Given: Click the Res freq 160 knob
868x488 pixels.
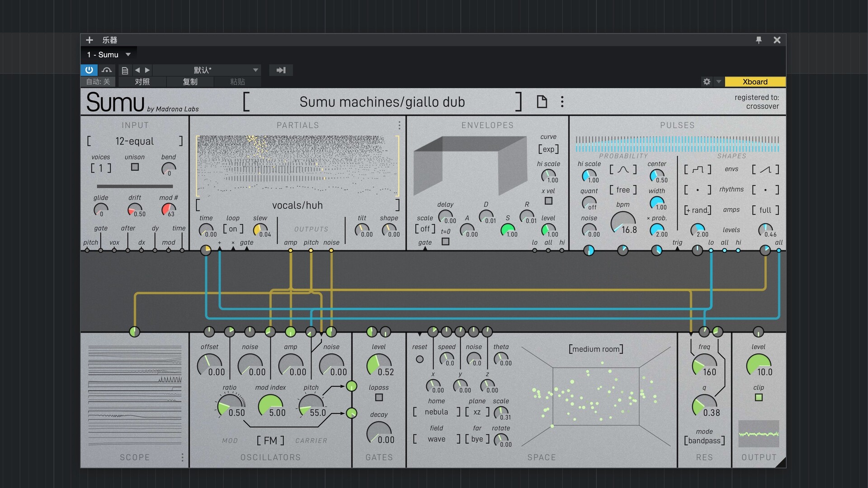Looking at the screenshot, I should pyautogui.click(x=704, y=365).
